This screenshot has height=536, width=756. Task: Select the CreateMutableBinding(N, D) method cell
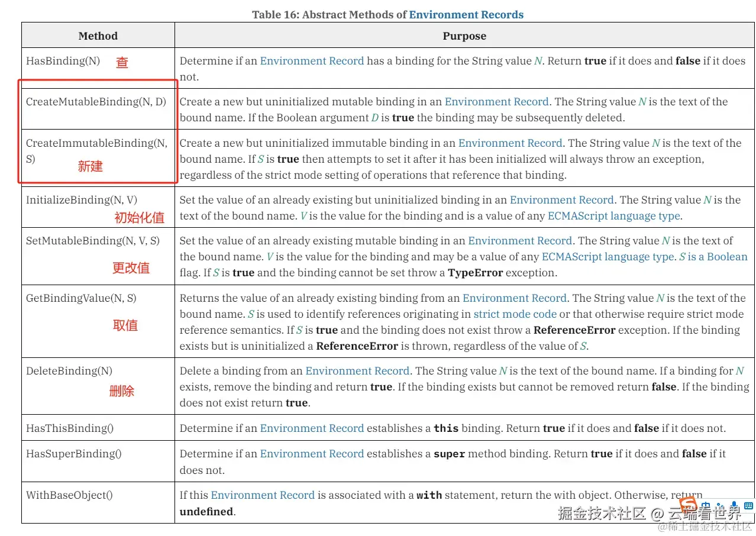[x=98, y=109]
